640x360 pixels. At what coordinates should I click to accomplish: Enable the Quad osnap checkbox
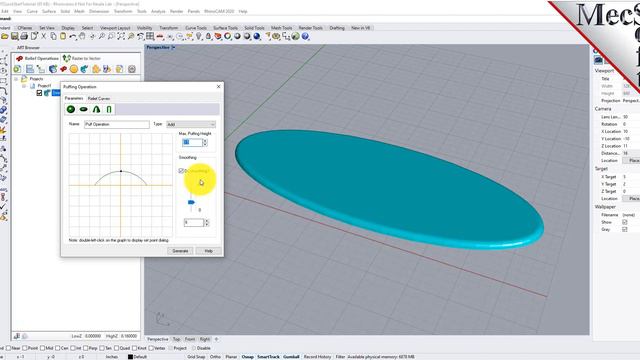tap(116, 348)
